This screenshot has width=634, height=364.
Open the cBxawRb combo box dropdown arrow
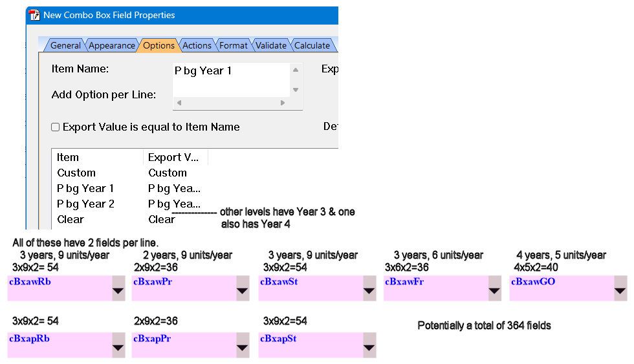tap(118, 288)
